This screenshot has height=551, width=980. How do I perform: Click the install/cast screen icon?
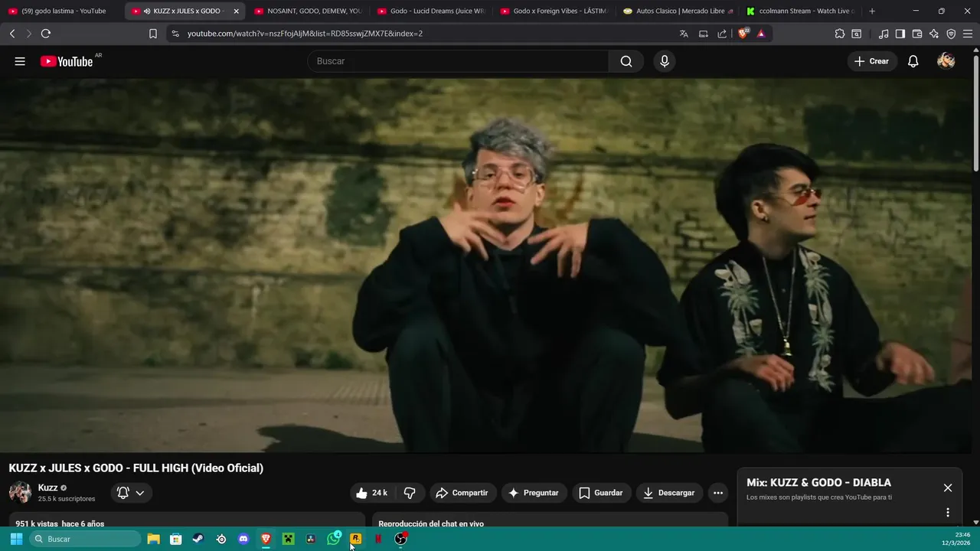coord(703,34)
